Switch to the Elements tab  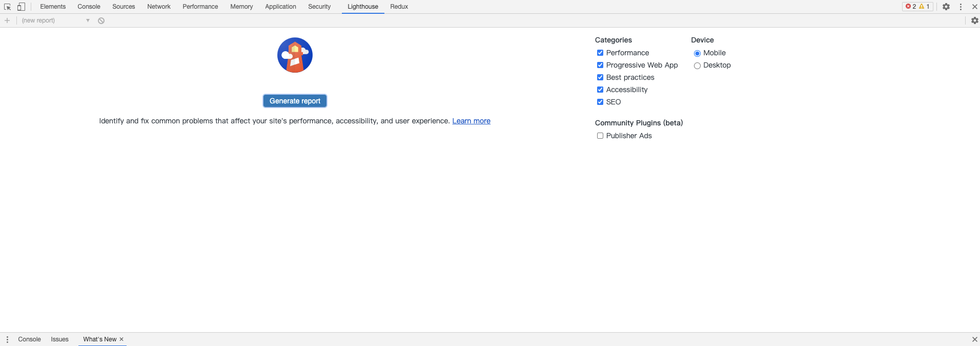click(x=53, y=7)
